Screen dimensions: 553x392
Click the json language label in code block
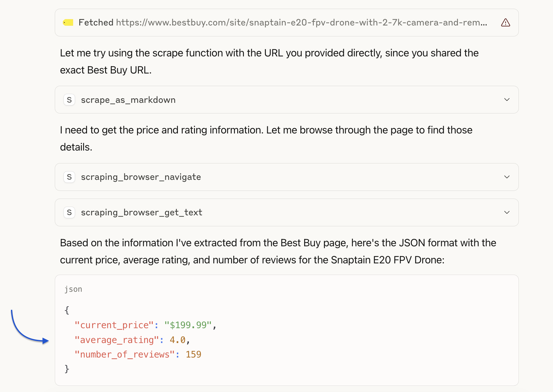pos(73,289)
